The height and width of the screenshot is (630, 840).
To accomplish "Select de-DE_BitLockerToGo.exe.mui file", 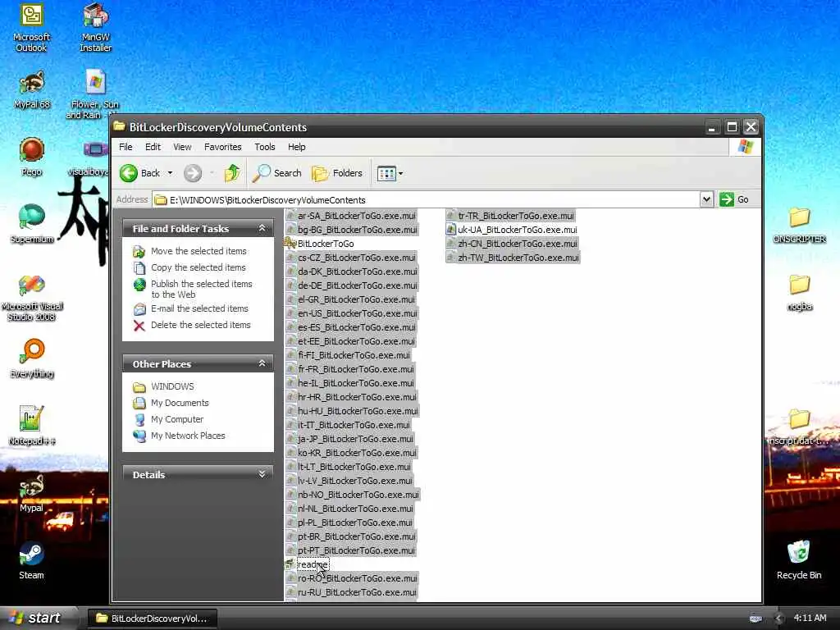I will (x=351, y=285).
